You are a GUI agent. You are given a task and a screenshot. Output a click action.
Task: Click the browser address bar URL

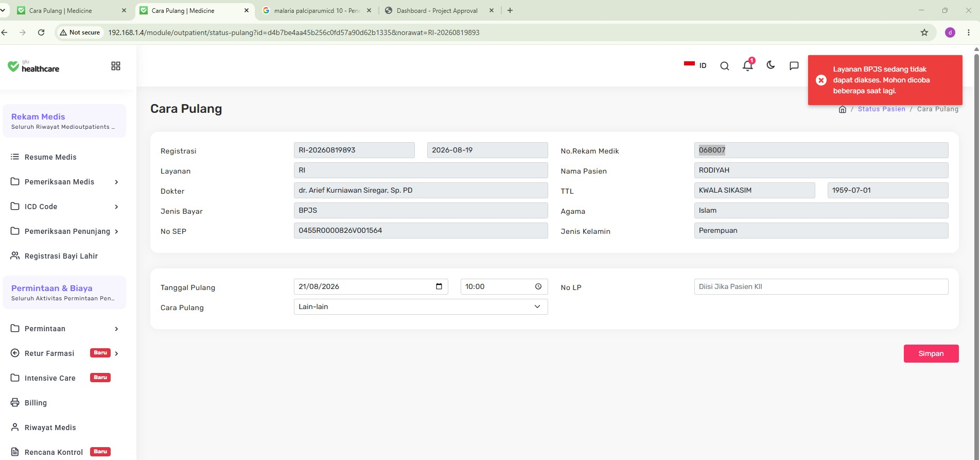[294, 32]
